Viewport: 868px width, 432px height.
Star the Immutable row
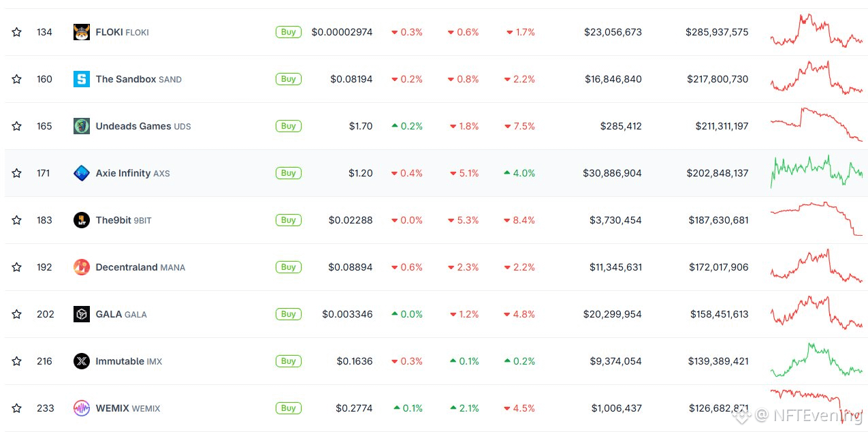[x=16, y=361]
